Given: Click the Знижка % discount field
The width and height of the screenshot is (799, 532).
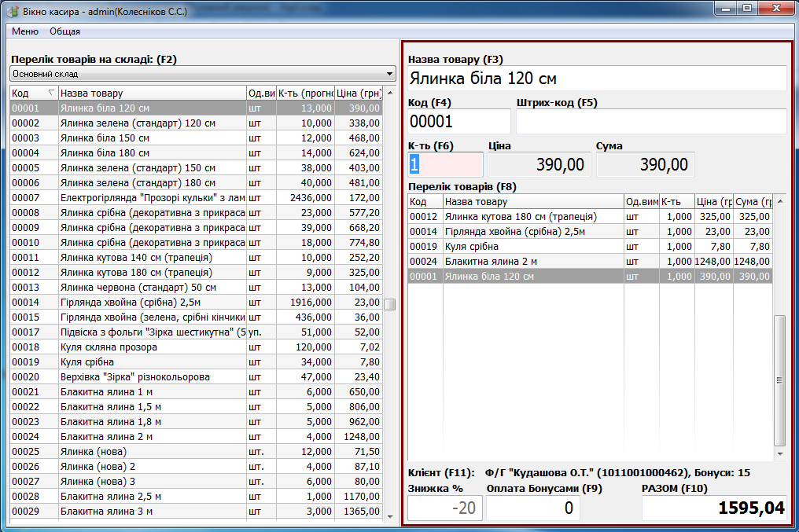Looking at the screenshot, I should (x=444, y=508).
